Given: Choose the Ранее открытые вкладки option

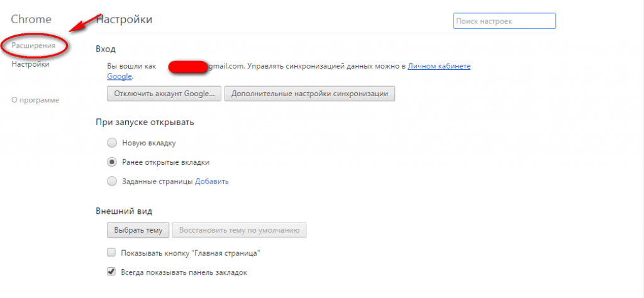Looking at the screenshot, I should click(x=112, y=162).
